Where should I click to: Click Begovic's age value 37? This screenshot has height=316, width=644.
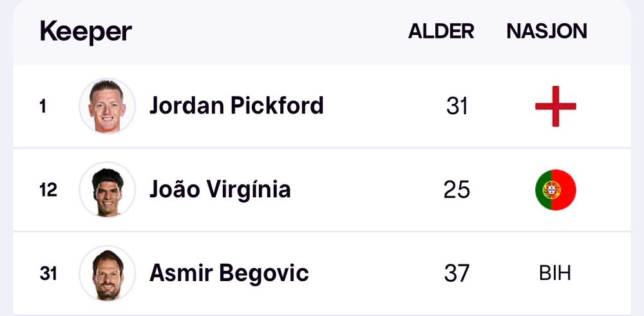coord(457,273)
